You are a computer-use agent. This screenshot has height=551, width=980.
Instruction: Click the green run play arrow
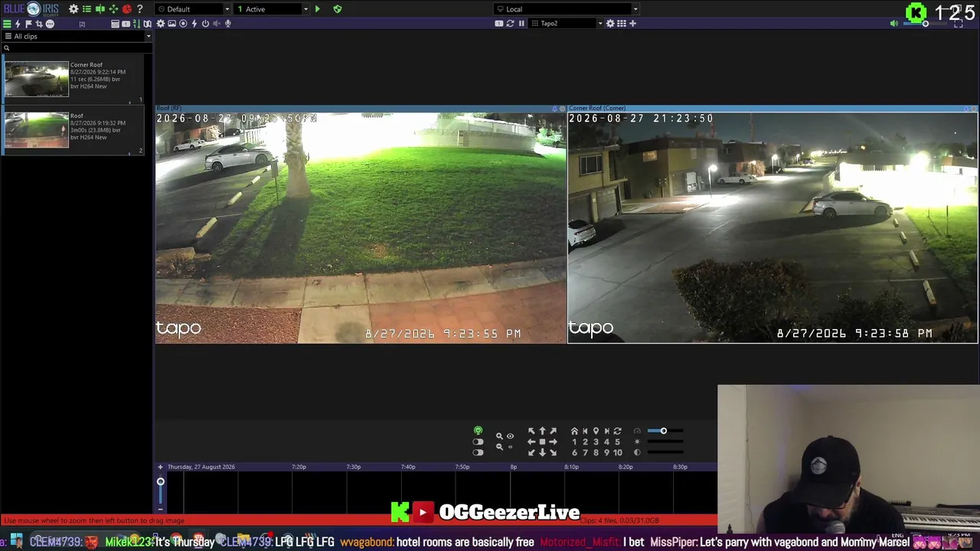click(x=317, y=9)
